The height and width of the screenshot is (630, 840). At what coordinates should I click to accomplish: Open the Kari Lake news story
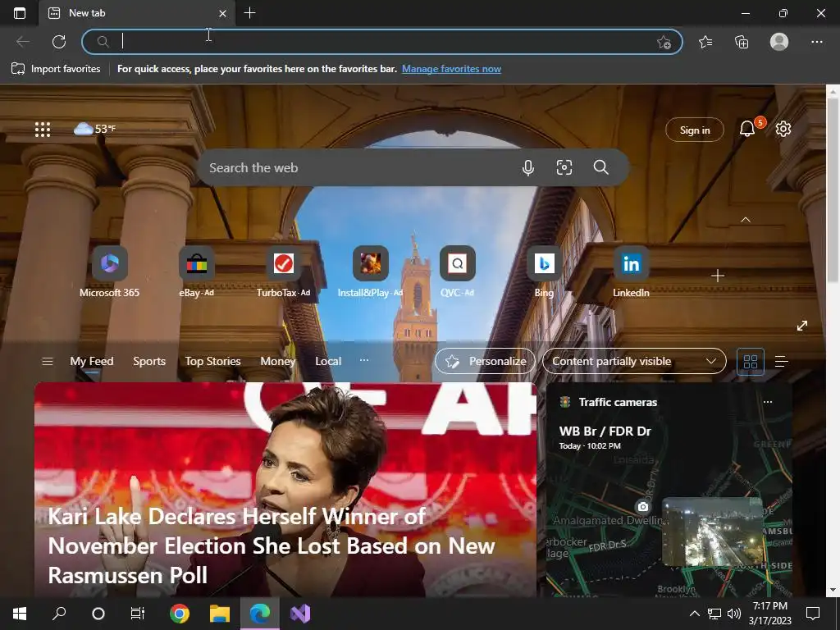point(285,490)
